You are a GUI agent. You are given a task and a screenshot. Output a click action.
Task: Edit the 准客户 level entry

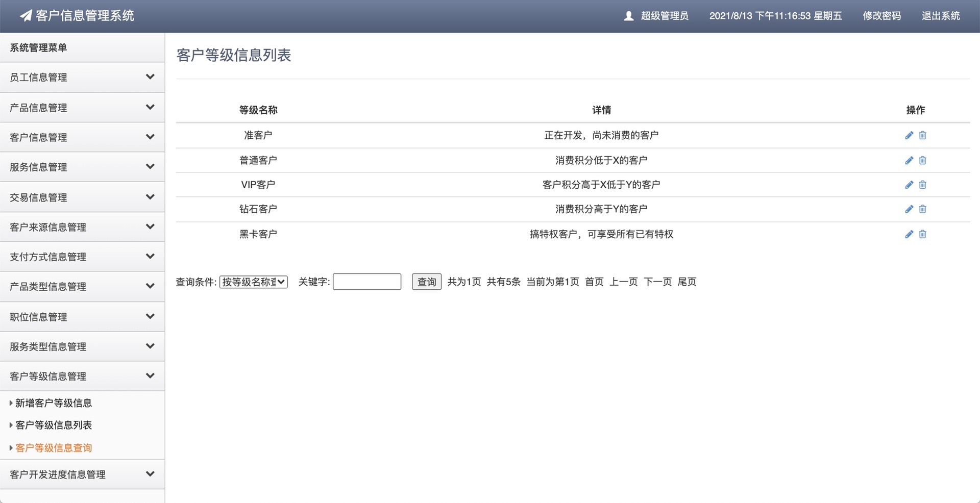pyautogui.click(x=909, y=135)
